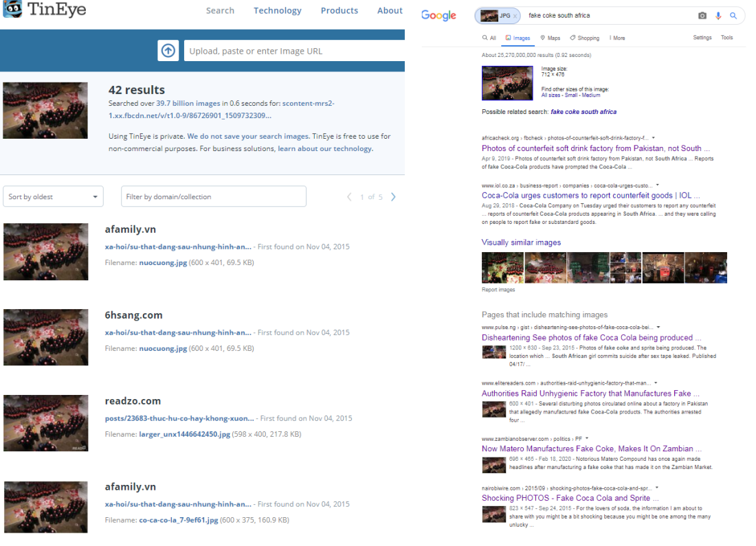
Task: Switch to Google All tab
Action: [489, 38]
